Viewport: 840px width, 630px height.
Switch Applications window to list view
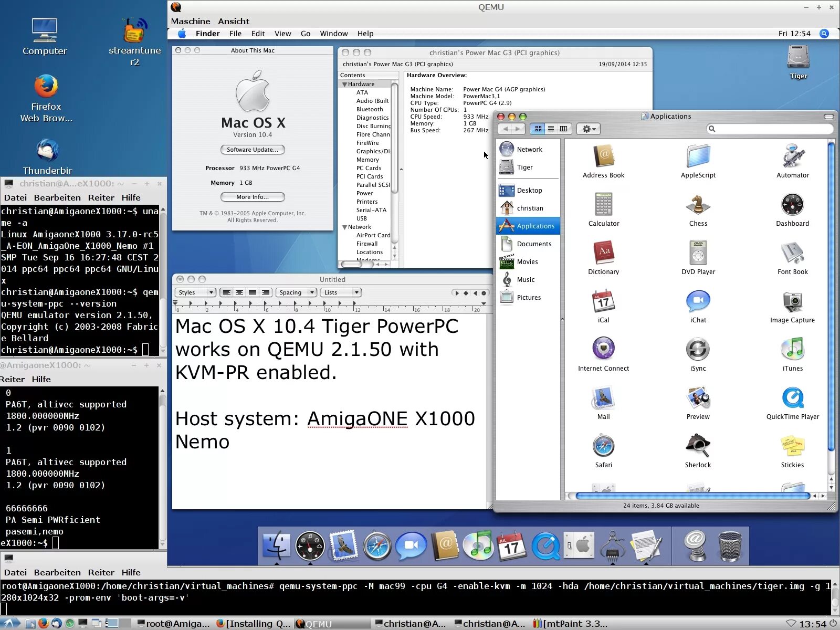click(551, 129)
